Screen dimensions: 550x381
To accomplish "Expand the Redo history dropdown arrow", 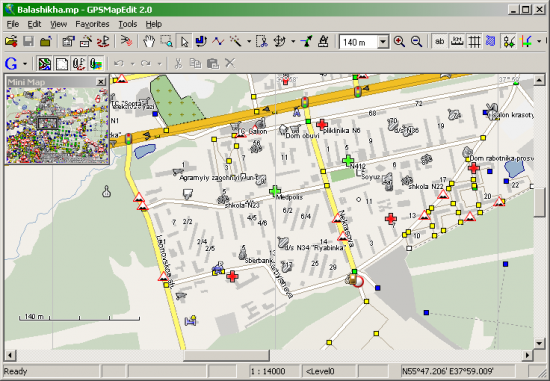I will click(160, 64).
